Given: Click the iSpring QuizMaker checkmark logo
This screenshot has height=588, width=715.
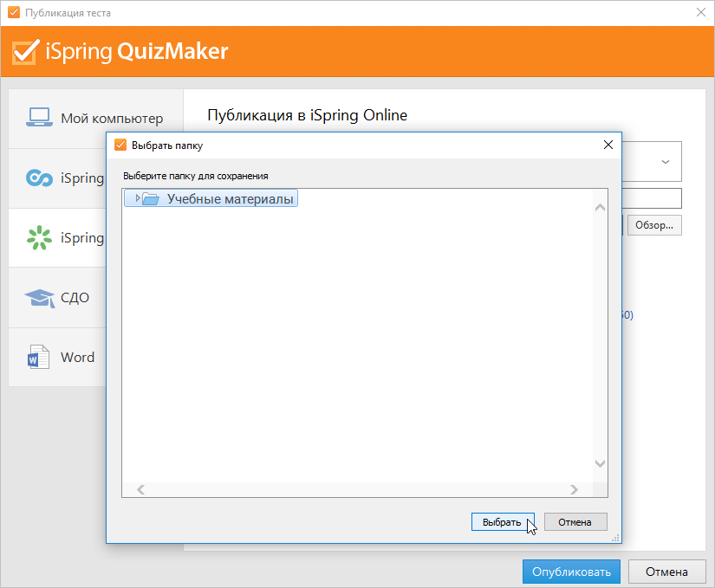Looking at the screenshot, I should pyautogui.click(x=25, y=51).
